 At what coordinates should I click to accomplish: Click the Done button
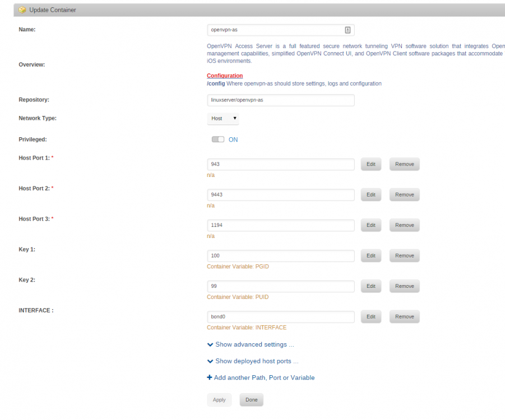(252, 400)
